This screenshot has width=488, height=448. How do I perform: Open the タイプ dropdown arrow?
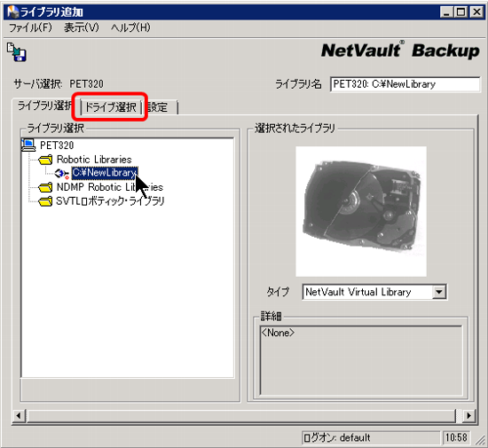[439, 292]
